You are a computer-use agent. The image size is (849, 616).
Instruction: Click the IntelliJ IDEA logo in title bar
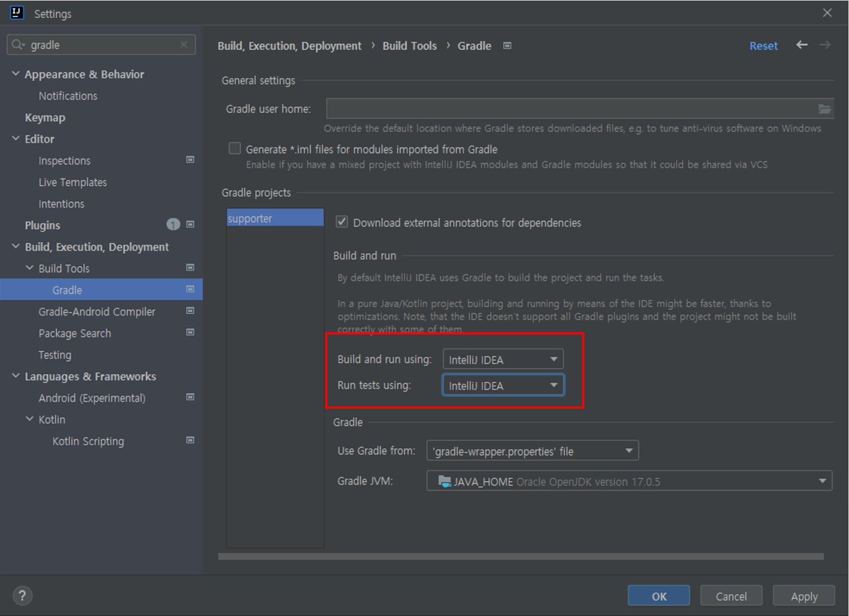tap(17, 13)
